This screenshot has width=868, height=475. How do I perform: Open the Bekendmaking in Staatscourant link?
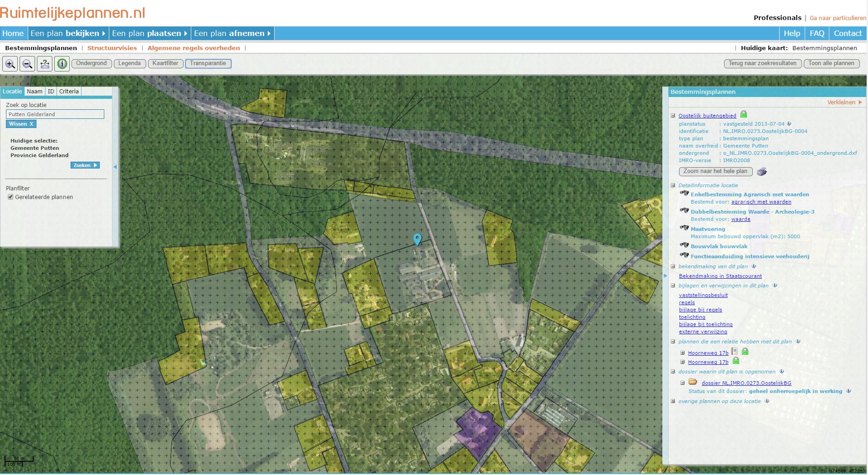[720, 276]
